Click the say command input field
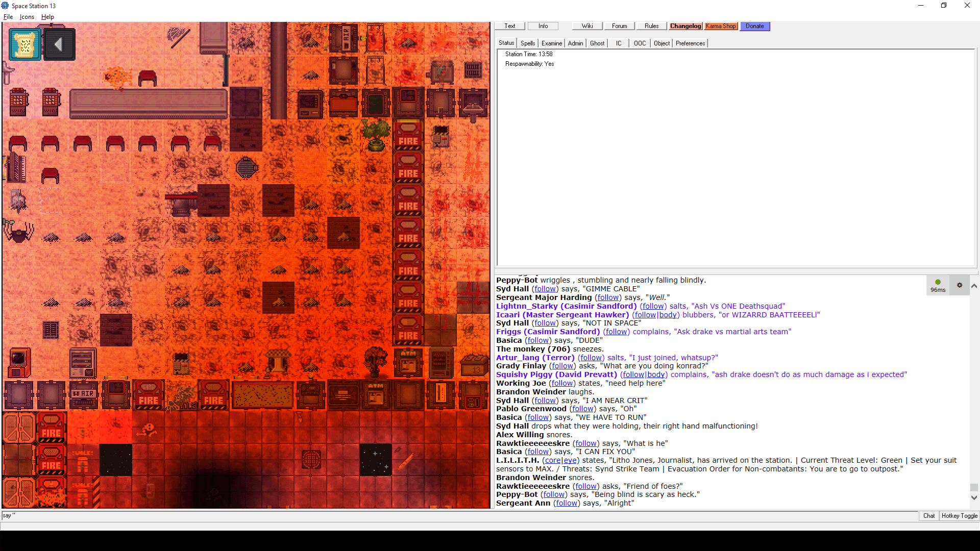Viewport: 980px width, 551px height. (459, 516)
